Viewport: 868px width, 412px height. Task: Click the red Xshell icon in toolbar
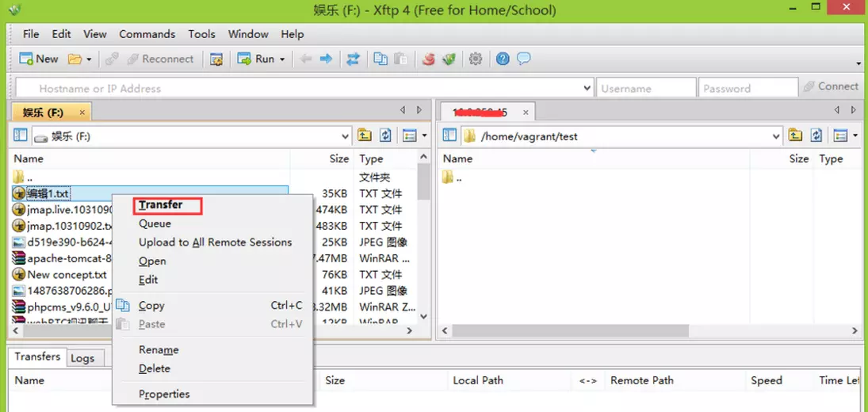click(x=428, y=59)
